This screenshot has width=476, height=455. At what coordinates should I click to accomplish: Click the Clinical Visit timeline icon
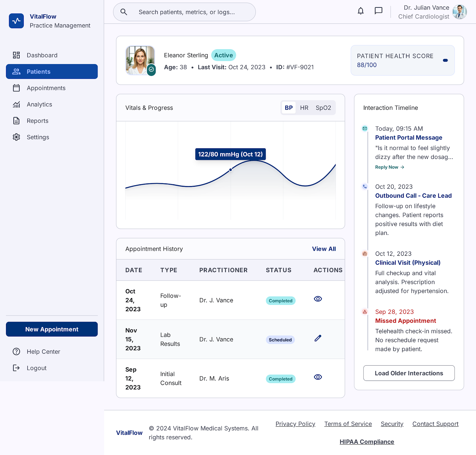[365, 254]
